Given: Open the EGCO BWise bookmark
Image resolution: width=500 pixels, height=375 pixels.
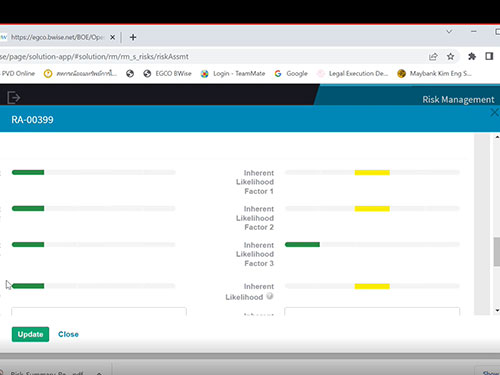Looking at the screenshot, I should (167, 73).
